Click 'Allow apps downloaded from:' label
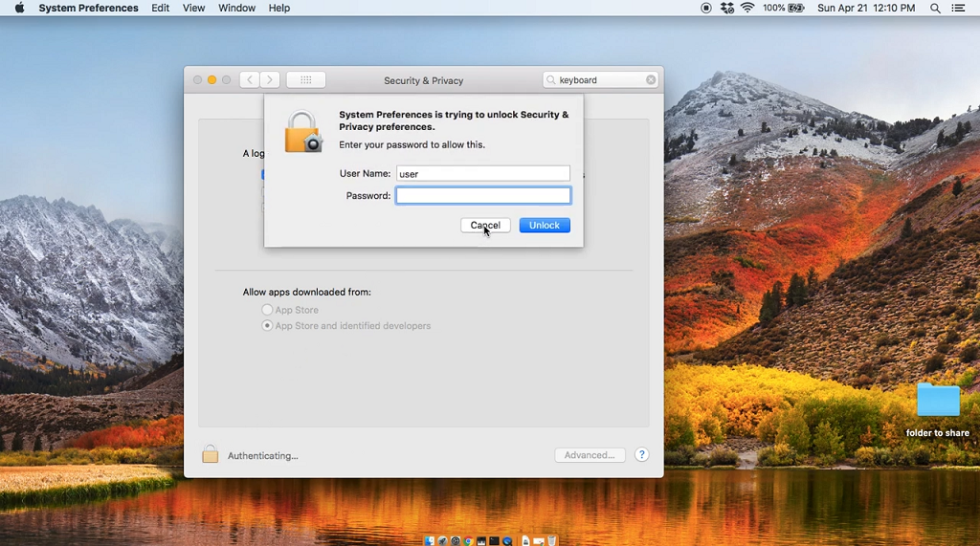Image resolution: width=980 pixels, height=546 pixels. [307, 292]
